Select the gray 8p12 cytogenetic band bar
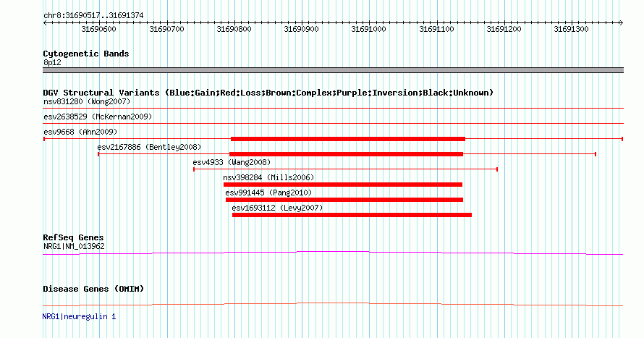The height and width of the screenshot is (338, 644). [333, 70]
